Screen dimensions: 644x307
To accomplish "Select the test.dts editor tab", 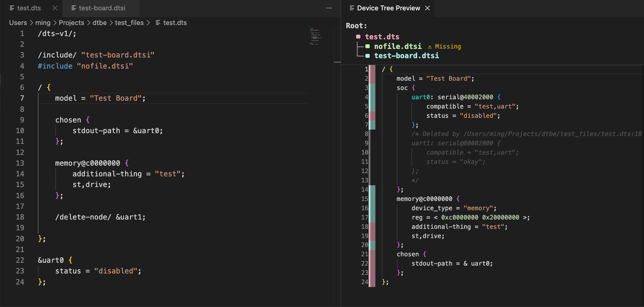I will [x=29, y=8].
